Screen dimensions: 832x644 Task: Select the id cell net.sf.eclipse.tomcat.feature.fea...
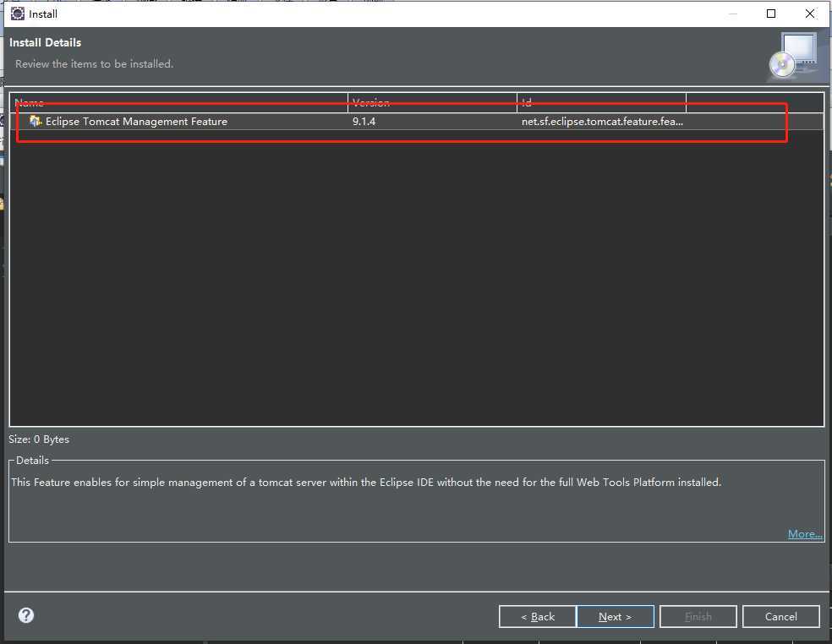(x=602, y=122)
